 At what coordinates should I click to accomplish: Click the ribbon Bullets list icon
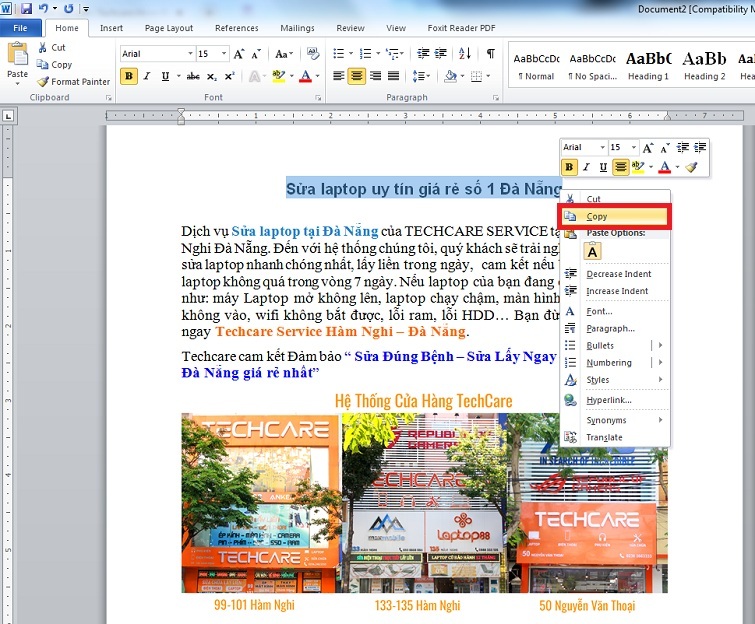tap(339, 53)
